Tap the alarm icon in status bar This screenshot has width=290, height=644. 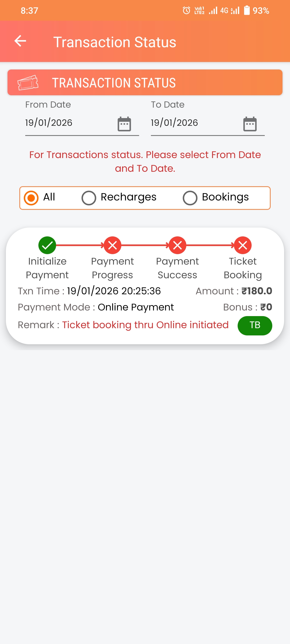186,10
